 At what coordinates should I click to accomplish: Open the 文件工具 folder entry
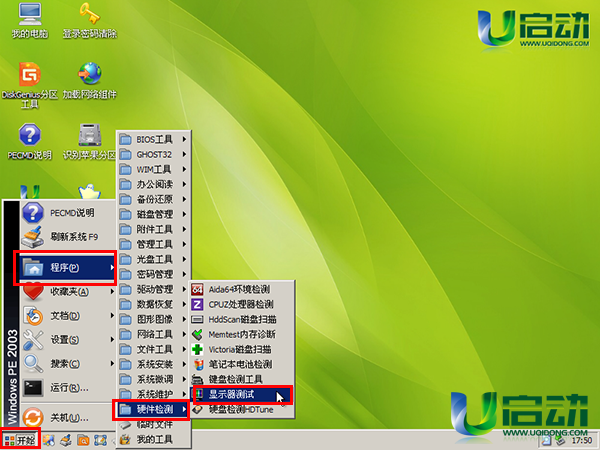[153, 349]
